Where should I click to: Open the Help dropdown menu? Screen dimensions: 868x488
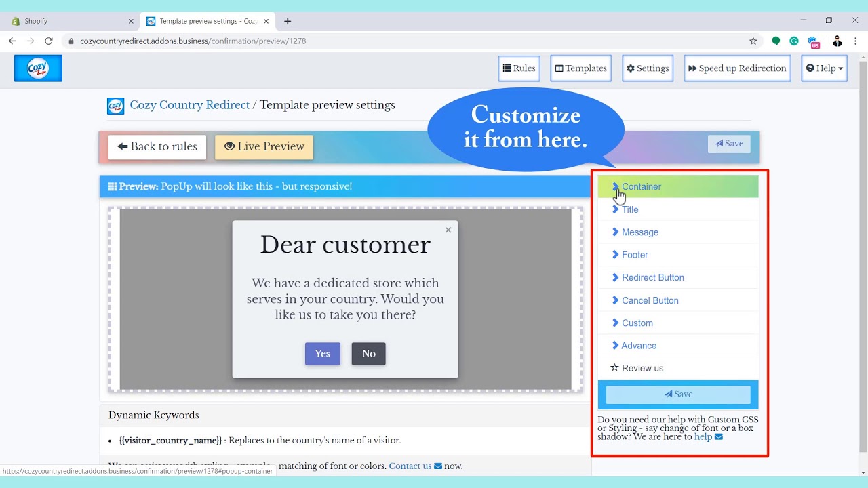[x=824, y=68]
